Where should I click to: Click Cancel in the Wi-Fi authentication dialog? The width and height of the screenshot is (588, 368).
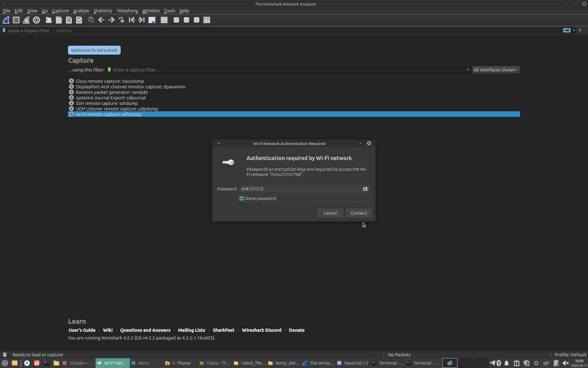[330, 213]
